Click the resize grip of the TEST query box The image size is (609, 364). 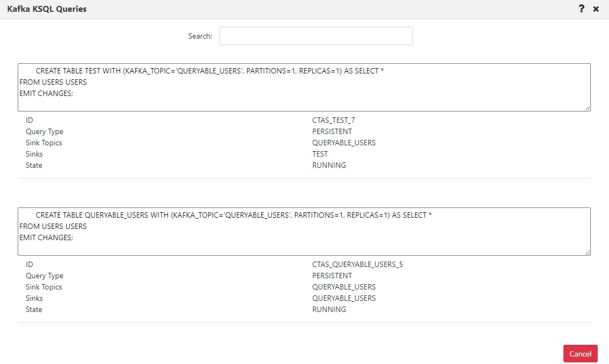coord(588,108)
